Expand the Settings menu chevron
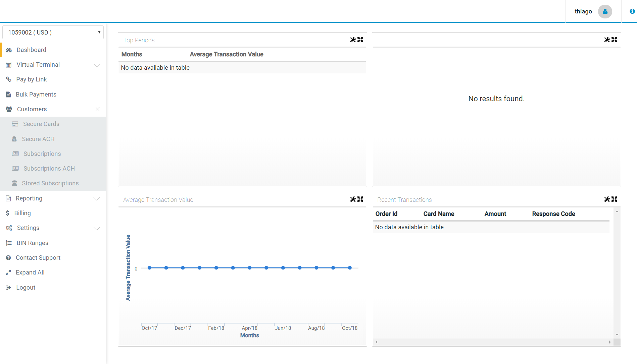Viewport: 637px width, 364px height. tap(97, 228)
